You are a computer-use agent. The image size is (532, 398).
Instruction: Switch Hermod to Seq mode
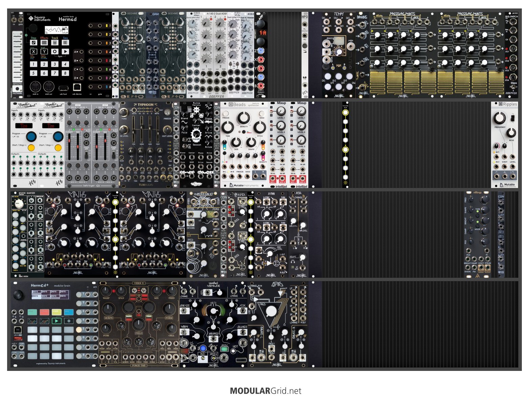65,43
